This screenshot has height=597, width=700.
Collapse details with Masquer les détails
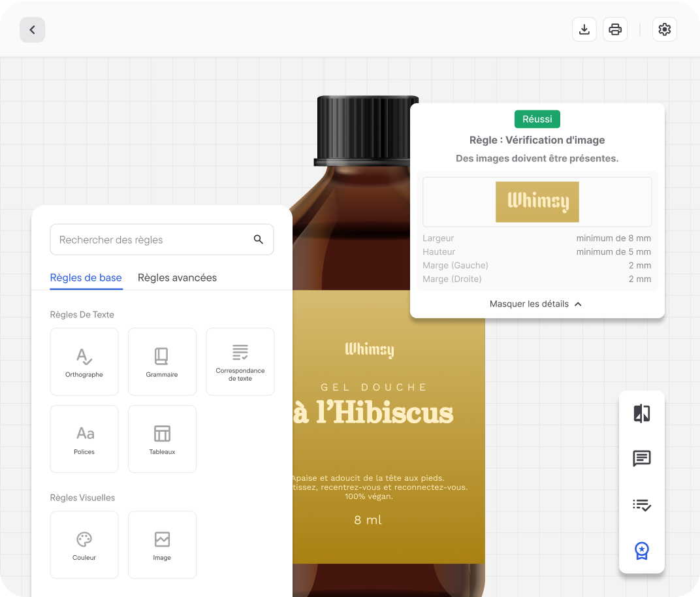[535, 304]
